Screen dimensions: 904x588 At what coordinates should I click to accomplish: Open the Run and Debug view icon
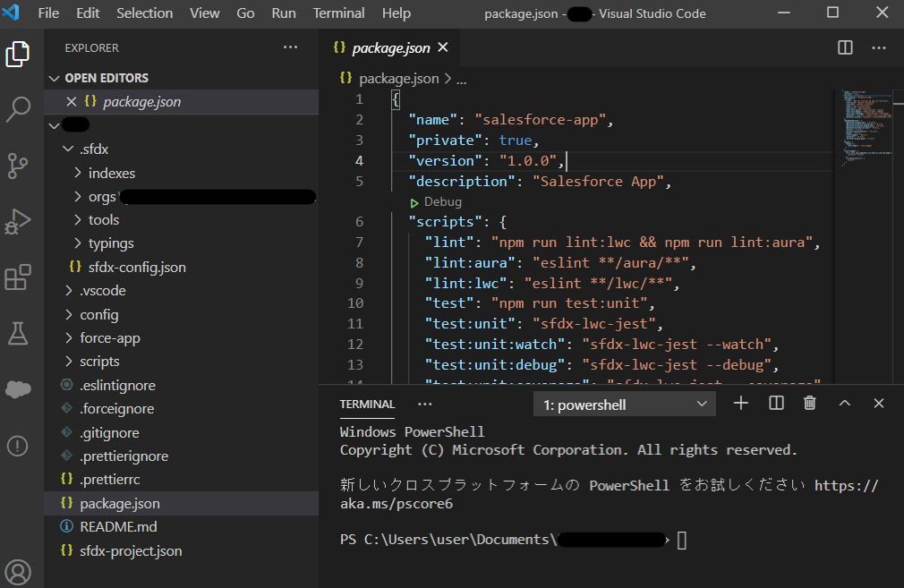click(17, 222)
